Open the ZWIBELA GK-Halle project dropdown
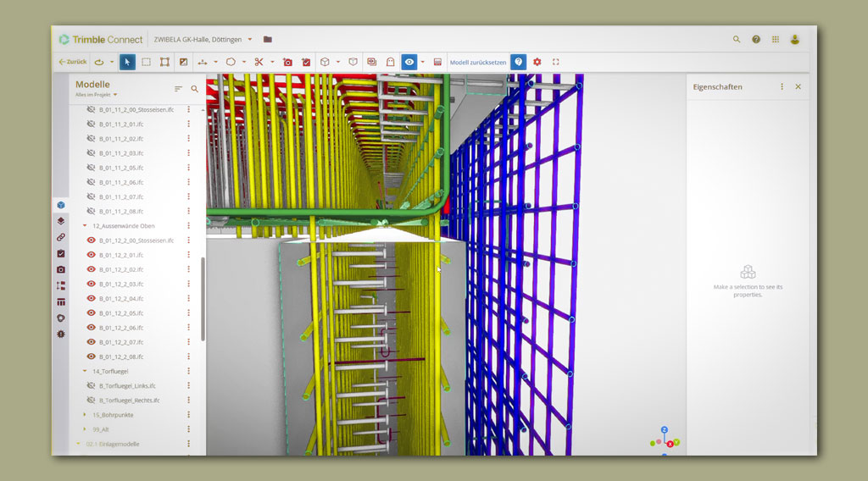Viewport: 868px width, 481px height. (250, 39)
